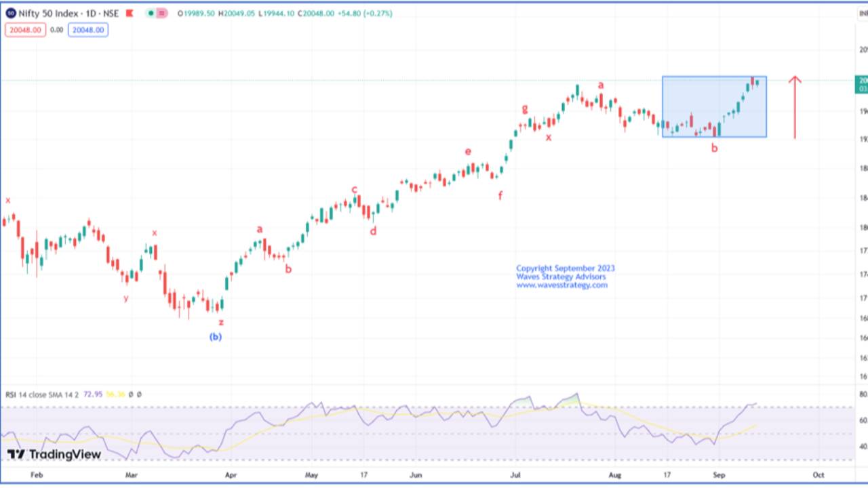This screenshot has width=868, height=488.
Task: Toggle visibility of the RSI indicator
Action: 130,394
